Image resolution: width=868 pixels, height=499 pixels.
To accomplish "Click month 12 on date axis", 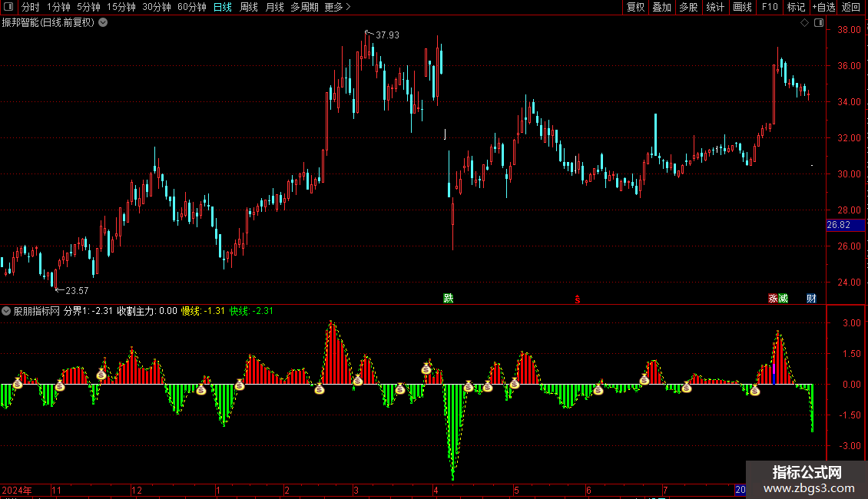I will 137,490.
